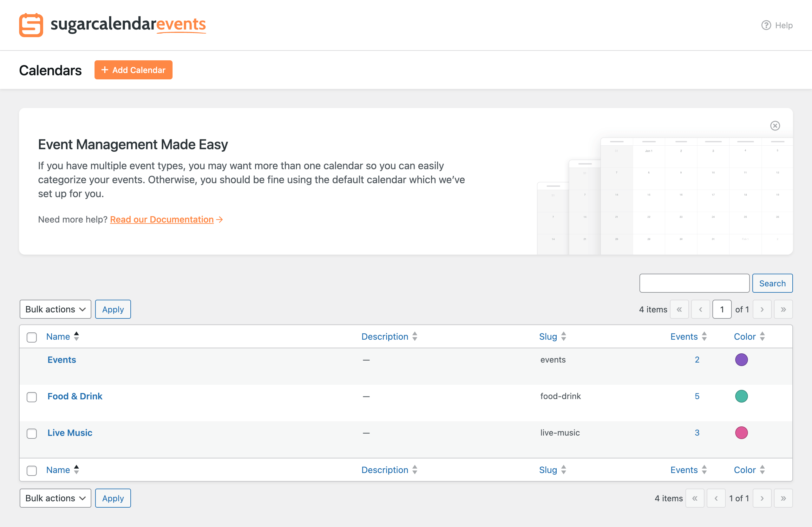The image size is (812, 527).
Task: Click Slug sort arrows in header
Action: tap(564, 337)
